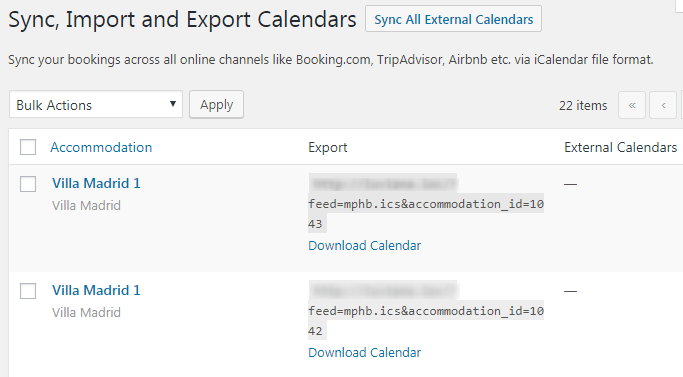The image size is (683, 377).
Task: Click Villa Madrid type label under id 1042 row
Action: (x=86, y=312)
